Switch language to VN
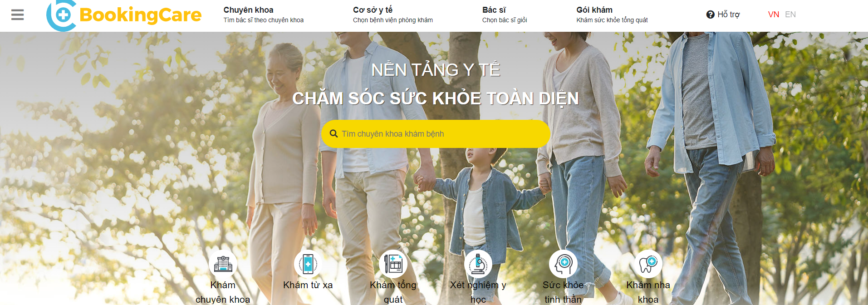Screen dimensions: 868x305 click(x=774, y=15)
